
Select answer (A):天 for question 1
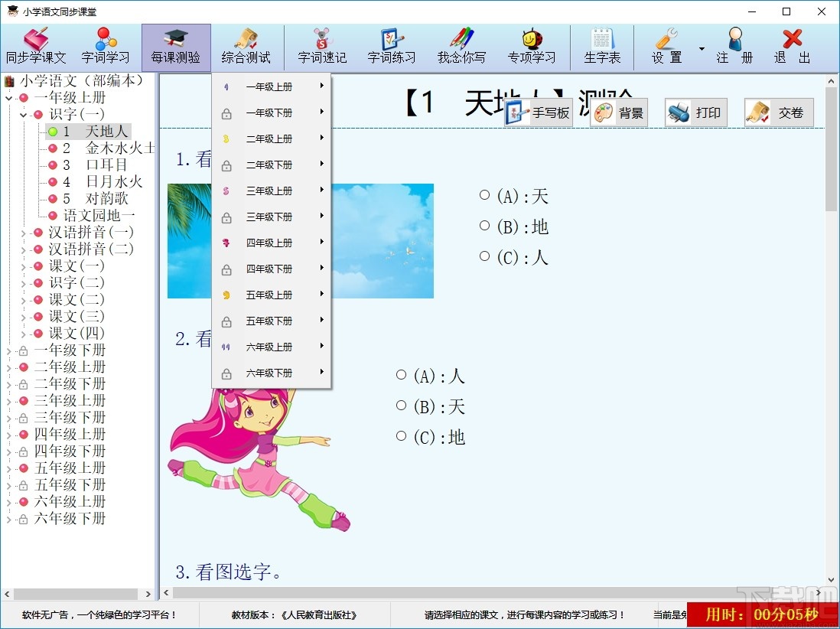485,195
